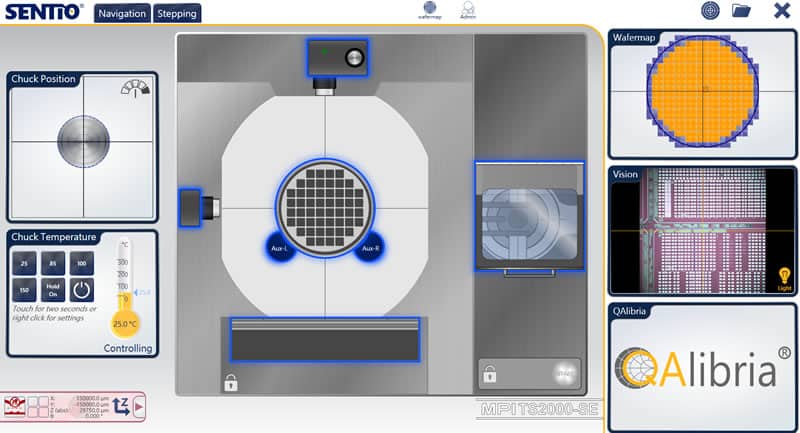
Task: Toggle chuck temperature power button
Action: click(82, 291)
